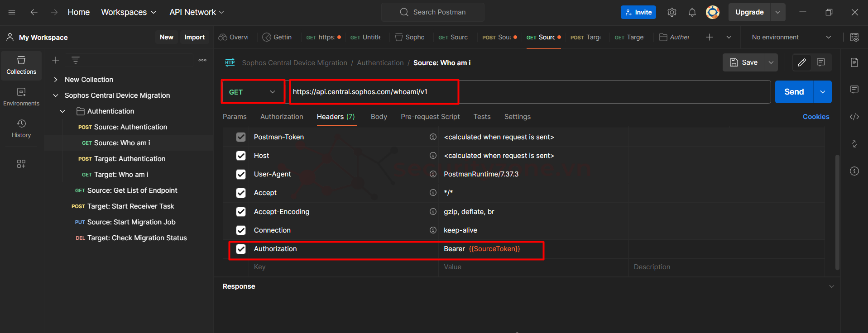This screenshot has height=333, width=868.
Task: Collapse the Sophos Central Device Migration collection
Action: click(56, 95)
